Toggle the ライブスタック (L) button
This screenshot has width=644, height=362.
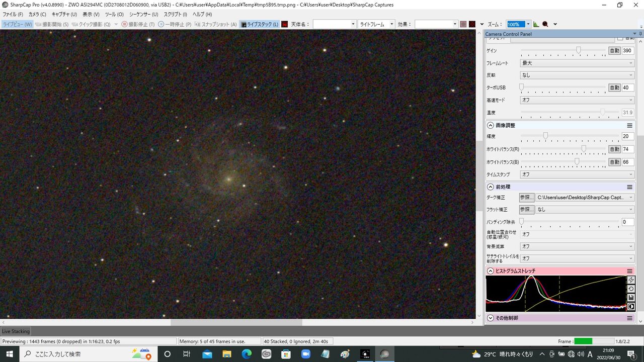click(260, 24)
